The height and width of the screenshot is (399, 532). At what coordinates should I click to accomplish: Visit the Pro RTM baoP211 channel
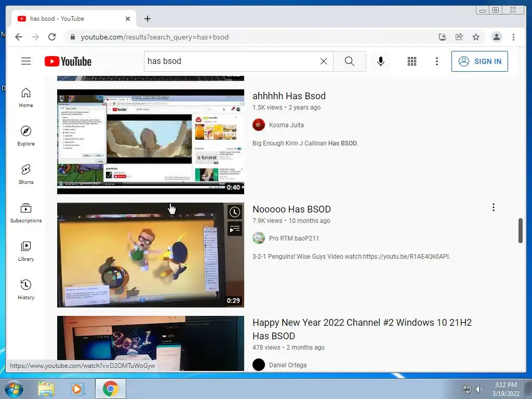pyautogui.click(x=294, y=238)
